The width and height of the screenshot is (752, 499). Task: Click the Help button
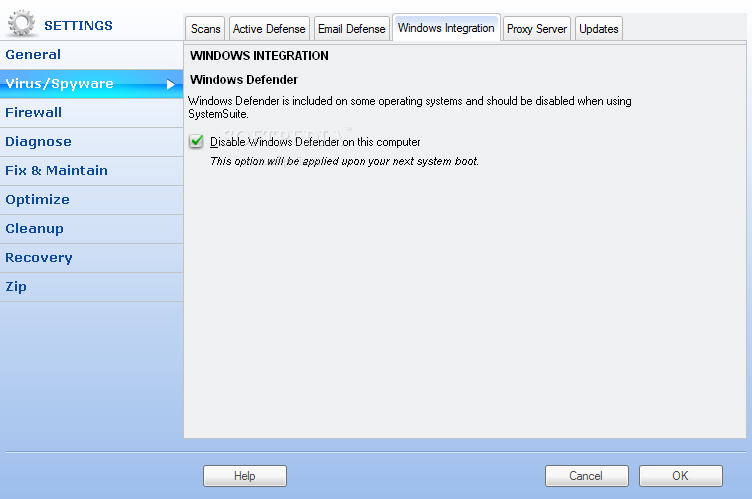pyautogui.click(x=245, y=476)
